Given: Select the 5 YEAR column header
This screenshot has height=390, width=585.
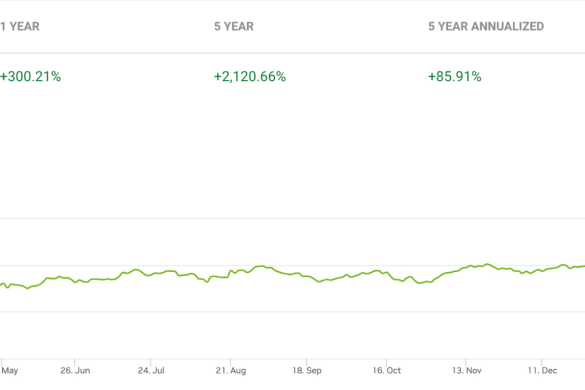Looking at the screenshot, I should [234, 26].
